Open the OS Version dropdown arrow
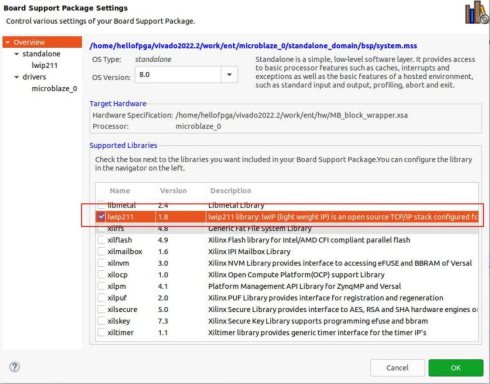This screenshot has width=490, height=384. tap(229, 74)
